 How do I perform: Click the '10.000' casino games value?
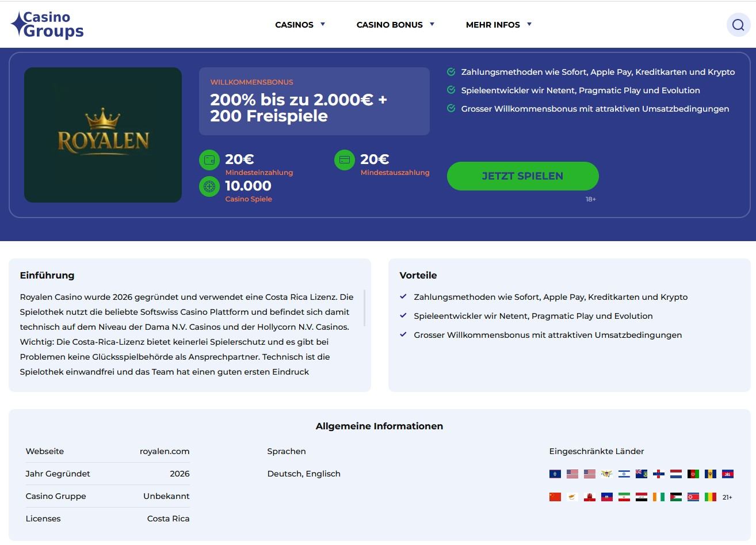pos(248,186)
